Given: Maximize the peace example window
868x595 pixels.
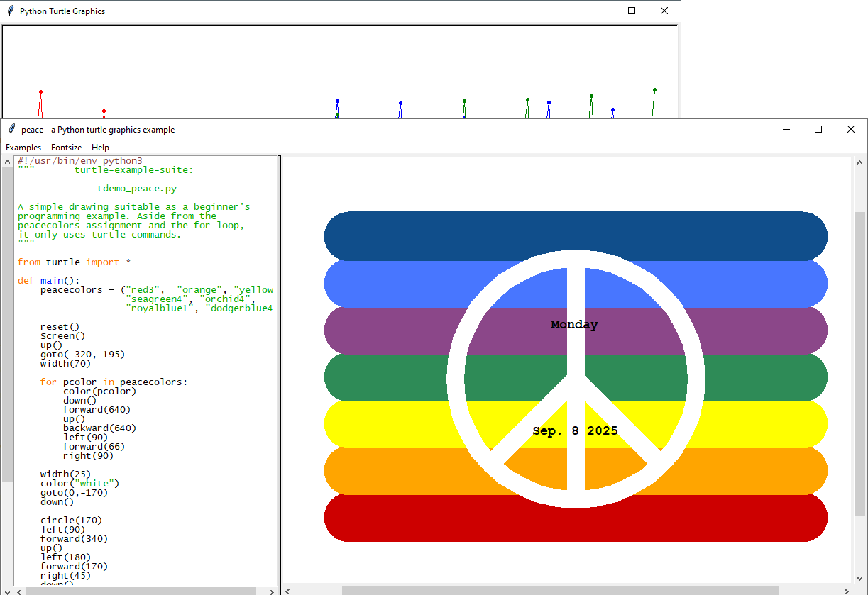Looking at the screenshot, I should tap(818, 130).
